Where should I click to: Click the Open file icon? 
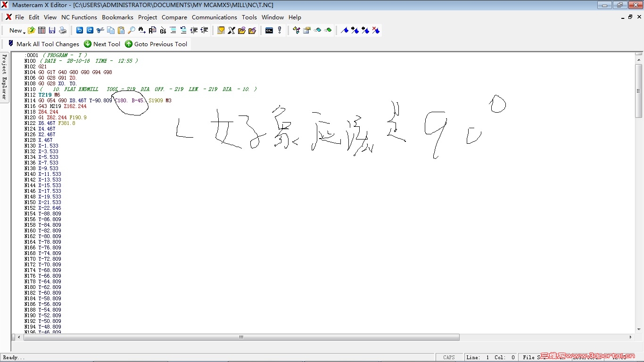click(x=32, y=30)
